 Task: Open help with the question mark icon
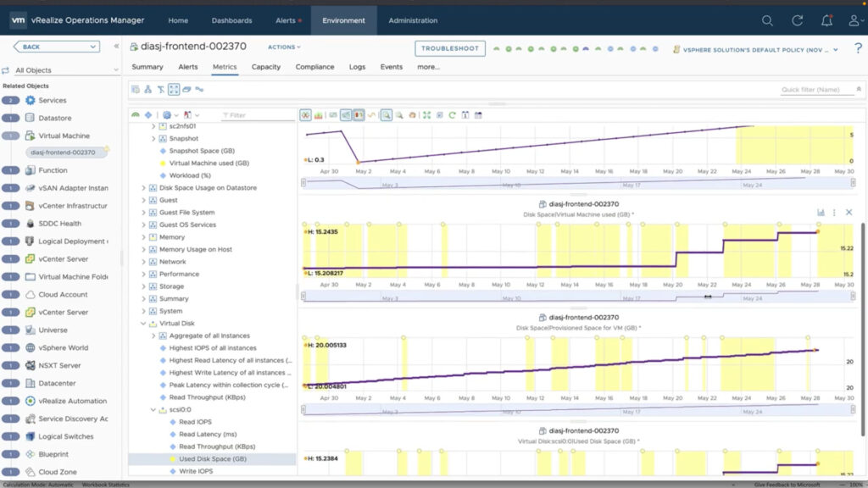858,48
